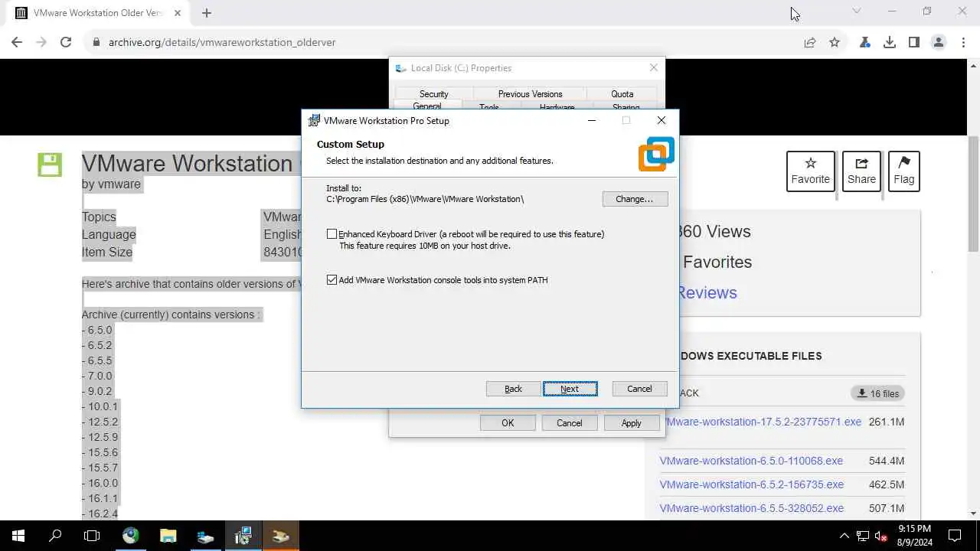Open the Chrome profile avatar
The image size is (980, 551).
coord(939,42)
